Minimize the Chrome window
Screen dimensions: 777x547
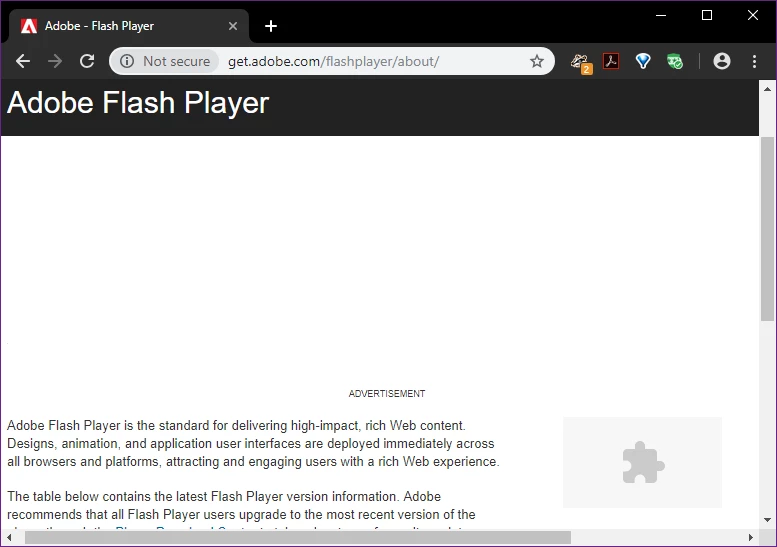661,15
